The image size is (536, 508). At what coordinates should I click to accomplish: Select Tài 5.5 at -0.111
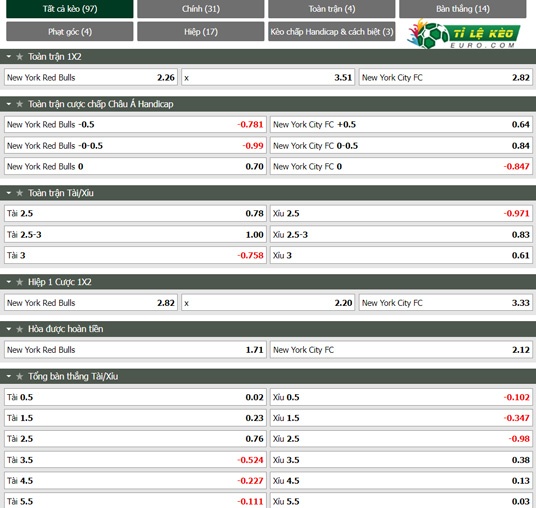point(135,501)
